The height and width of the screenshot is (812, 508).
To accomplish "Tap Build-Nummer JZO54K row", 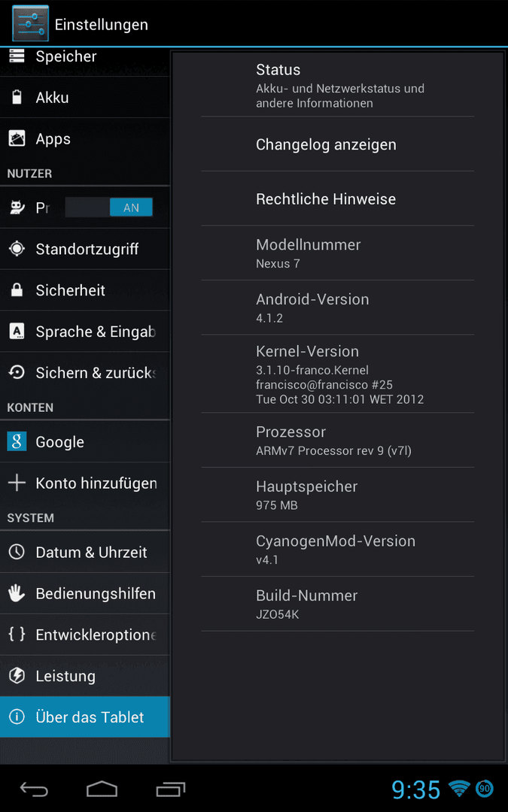I will click(337, 604).
